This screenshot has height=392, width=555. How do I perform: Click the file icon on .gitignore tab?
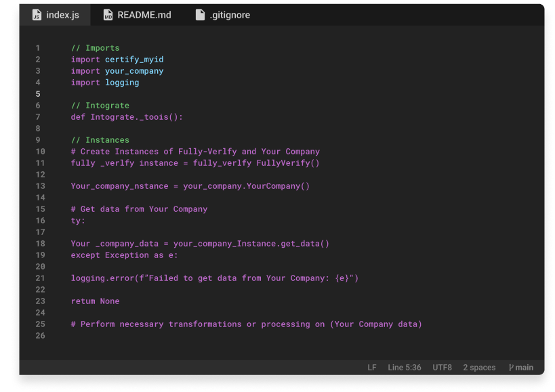coord(200,15)
